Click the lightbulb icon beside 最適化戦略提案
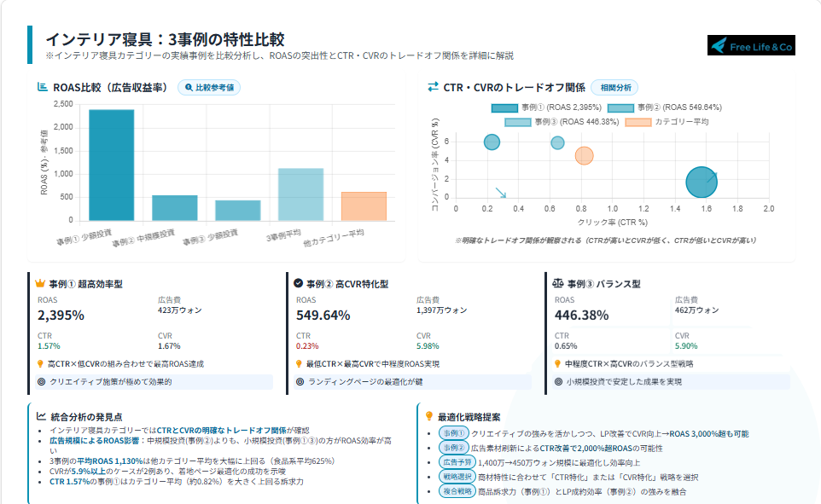821x504 pixels. click(x=428, y=416)
